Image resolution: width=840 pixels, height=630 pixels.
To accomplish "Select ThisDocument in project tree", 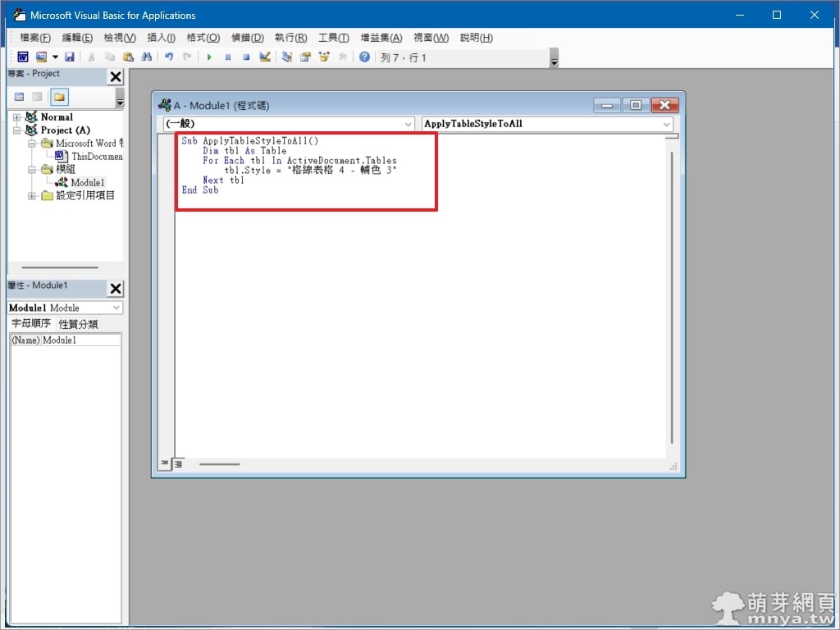I will (x=96, y=156).
